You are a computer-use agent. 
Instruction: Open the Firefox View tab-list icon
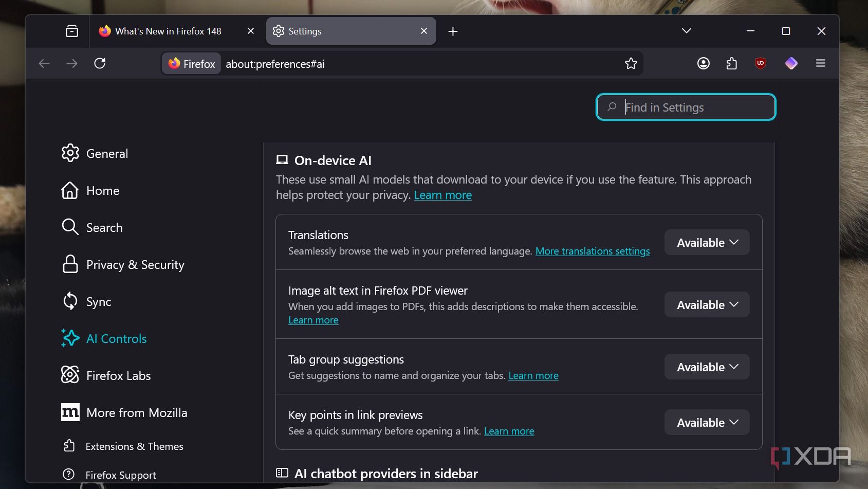72,31
